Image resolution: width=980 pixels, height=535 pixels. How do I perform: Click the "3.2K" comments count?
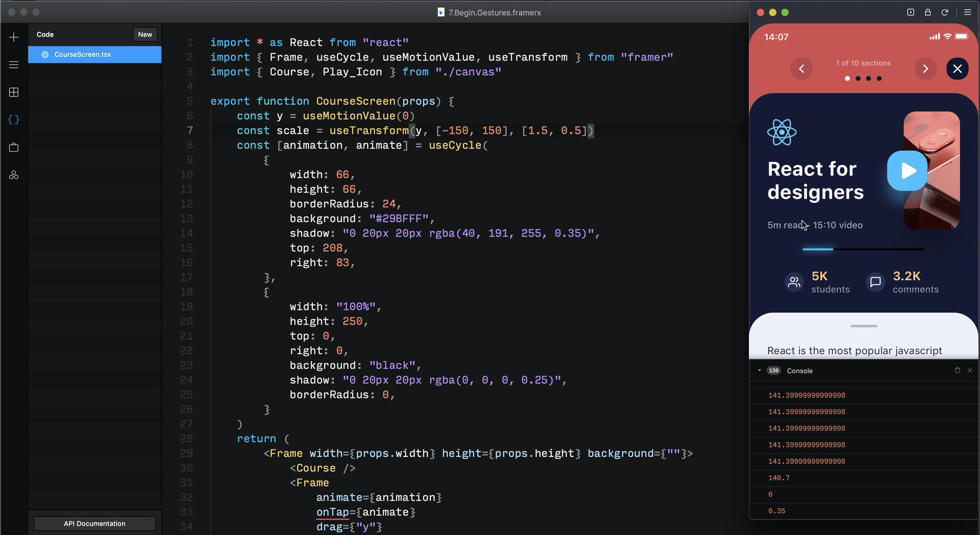click(x=907, y=276)
